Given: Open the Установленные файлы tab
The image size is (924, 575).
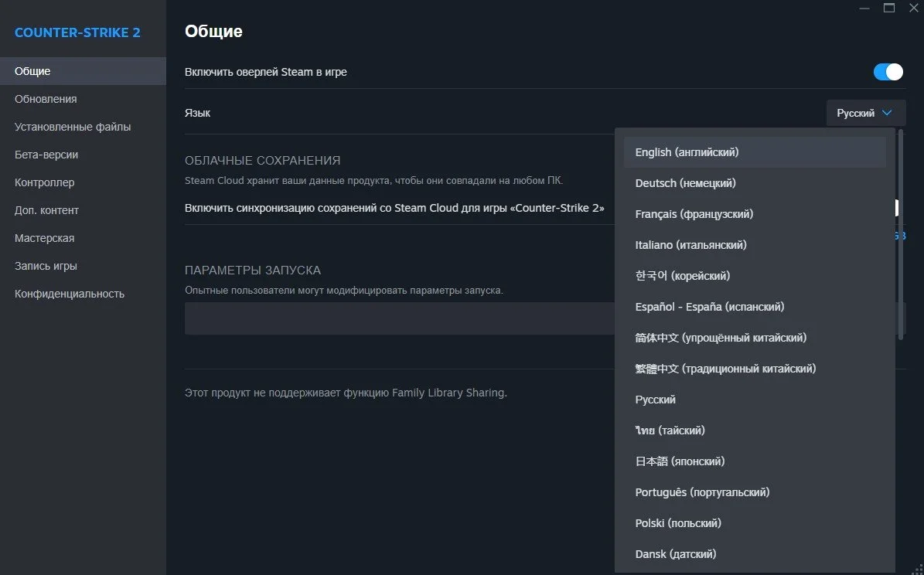Looking at the screenshot, I should [x=83, y=127].
